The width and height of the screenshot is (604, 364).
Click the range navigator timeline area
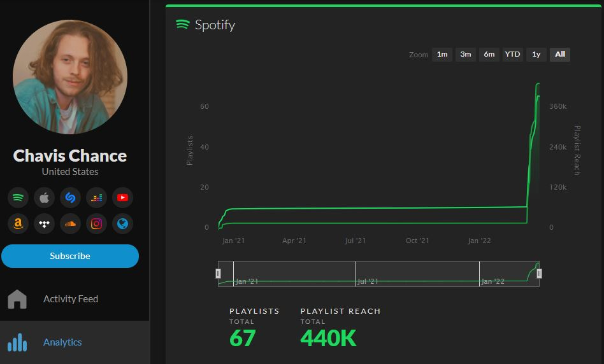(378, 274)
